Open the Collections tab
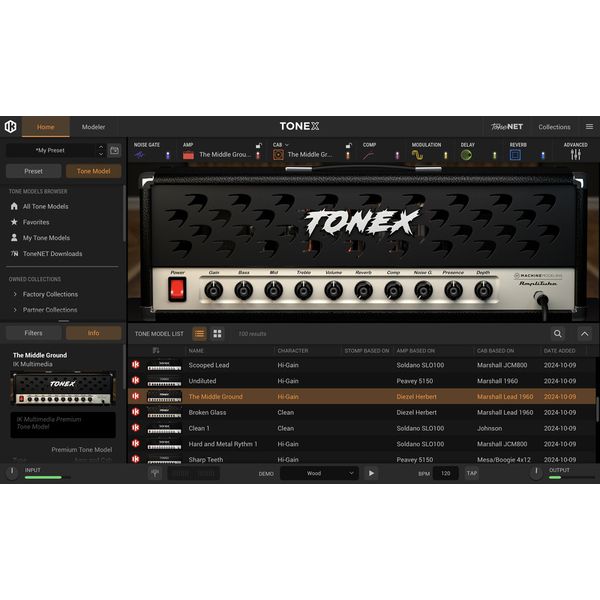This screenshot has height=600, width=600. click(x=554, y=127)
